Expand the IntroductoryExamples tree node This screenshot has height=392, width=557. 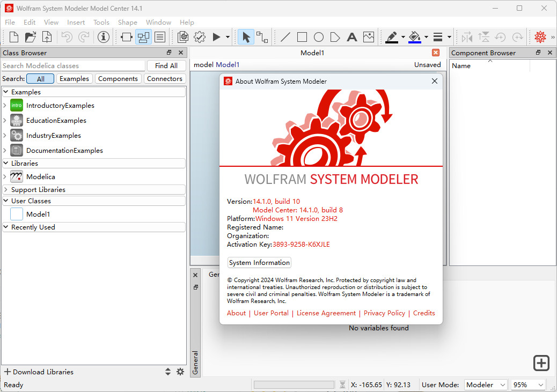click(5, 106)
